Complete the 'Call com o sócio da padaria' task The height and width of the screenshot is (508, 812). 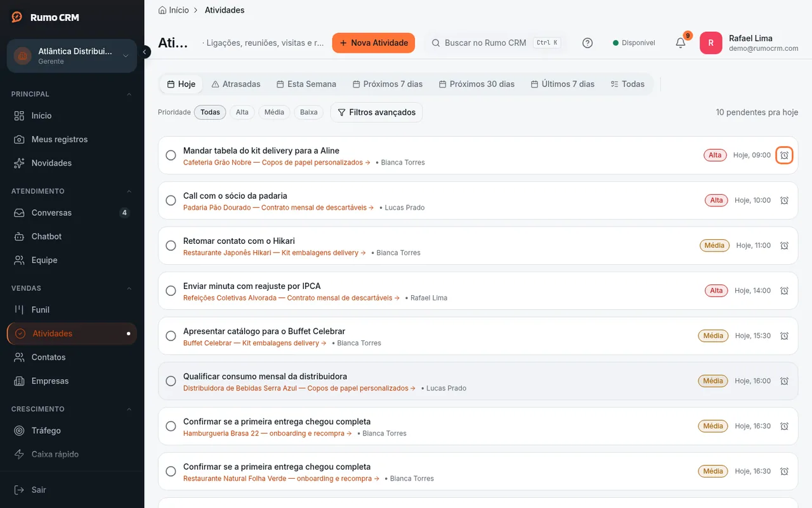pos(171,201)
